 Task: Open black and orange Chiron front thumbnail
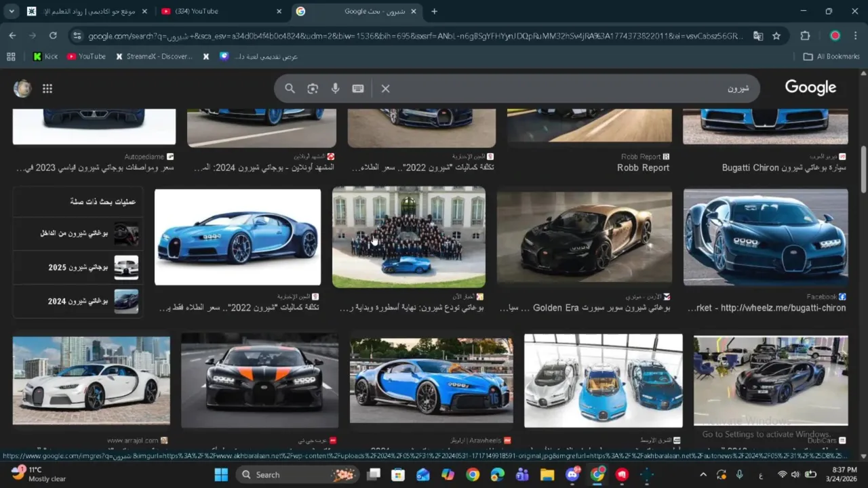point(260,380)
